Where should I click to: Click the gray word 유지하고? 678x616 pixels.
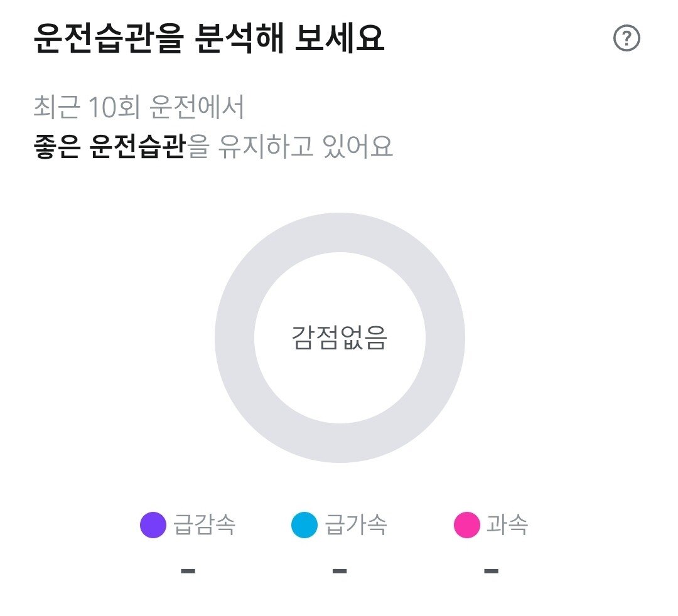267,147
